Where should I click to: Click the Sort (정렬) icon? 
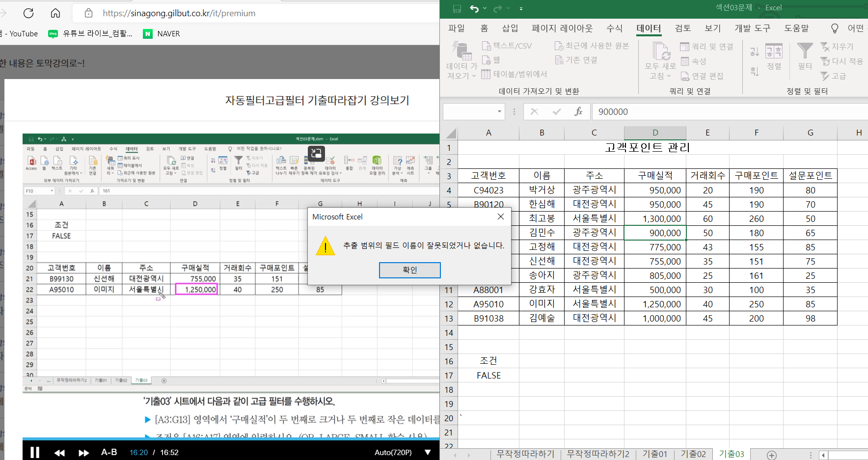pyautogui.click(x=774, y=56)
